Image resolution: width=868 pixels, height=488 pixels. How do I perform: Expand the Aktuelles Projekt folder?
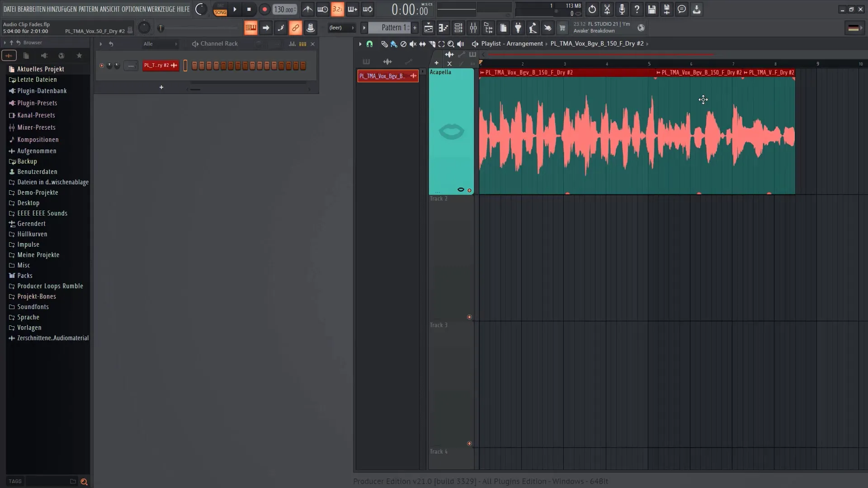tap(41, 69)
